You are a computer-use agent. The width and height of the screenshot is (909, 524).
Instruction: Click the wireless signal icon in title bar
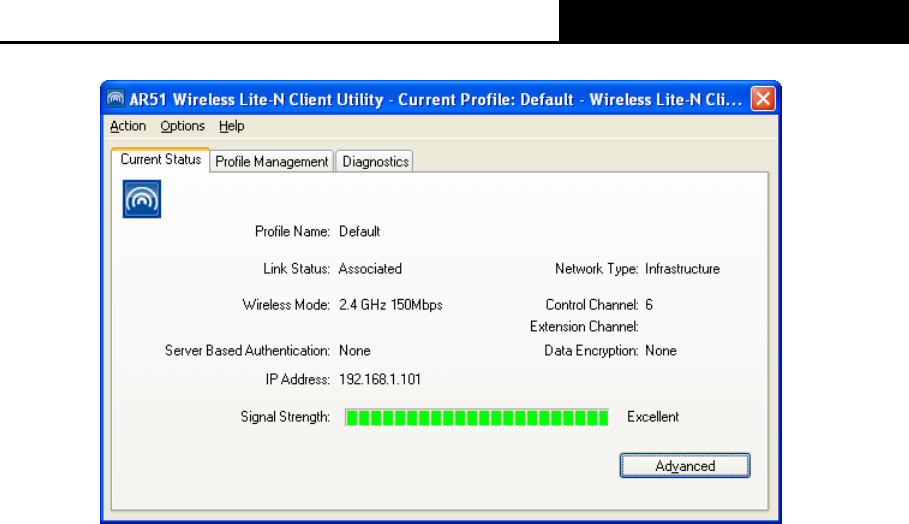pyautogui.click(x=115, y=99)
